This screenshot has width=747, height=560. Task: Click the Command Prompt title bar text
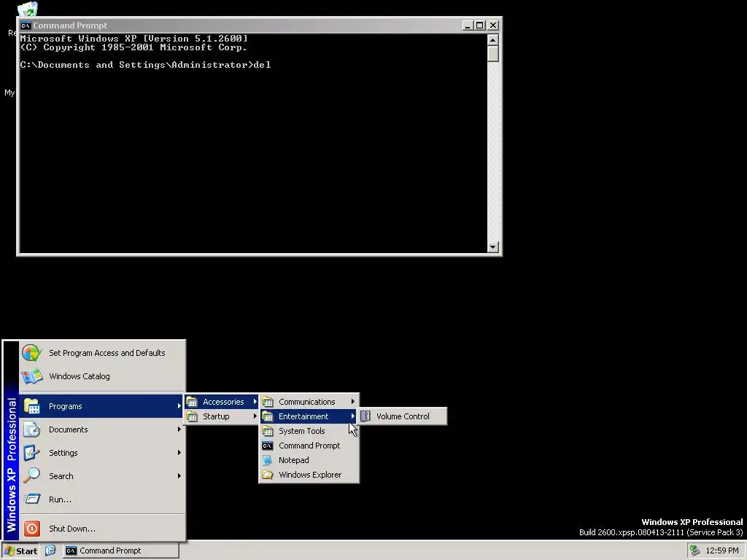click(70, 26)
